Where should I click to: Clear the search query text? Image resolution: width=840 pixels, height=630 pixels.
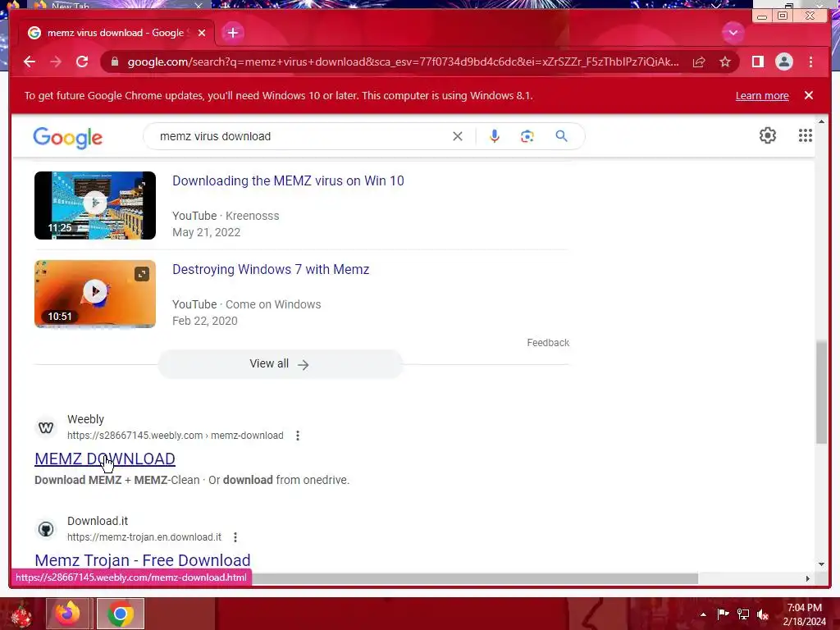pos(458,136)
